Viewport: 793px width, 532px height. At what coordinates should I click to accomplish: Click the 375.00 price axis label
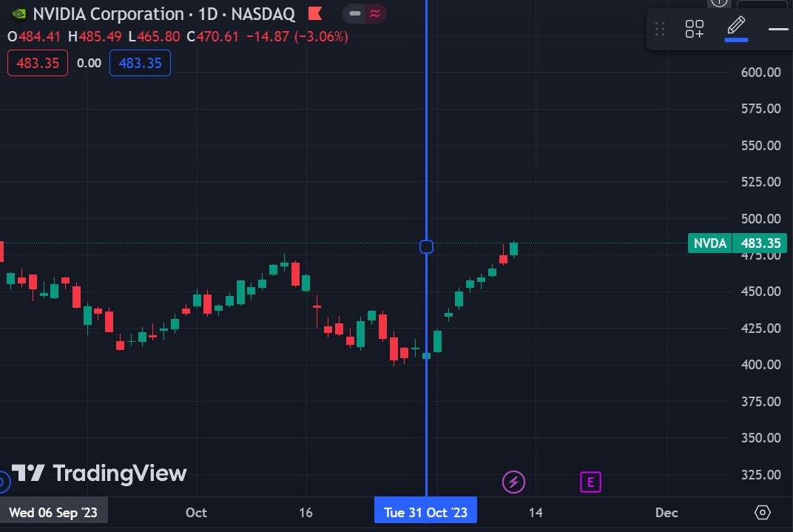760,402
